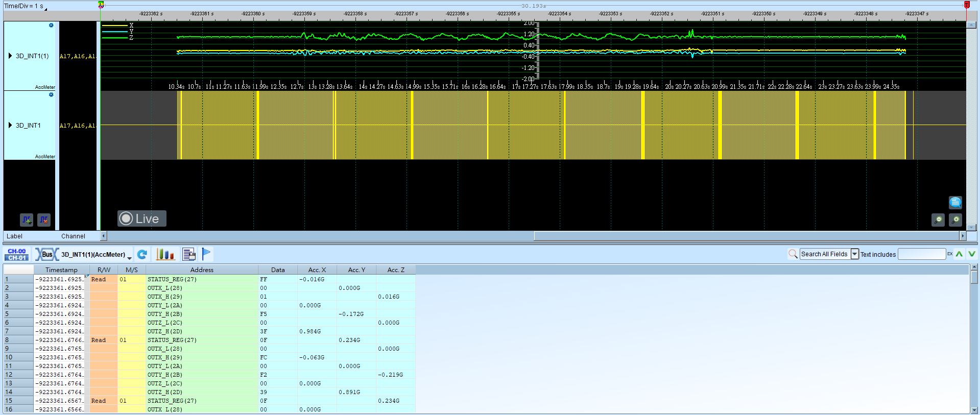
Task: Click the R/W column header
Action: tap(104, 270)
